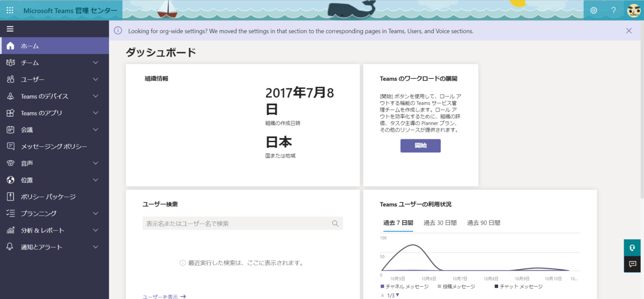Viewport: 644px width, 299px height.
Task: Click the 開始 button
Action: pyautogui.click(x=420, y=146)
